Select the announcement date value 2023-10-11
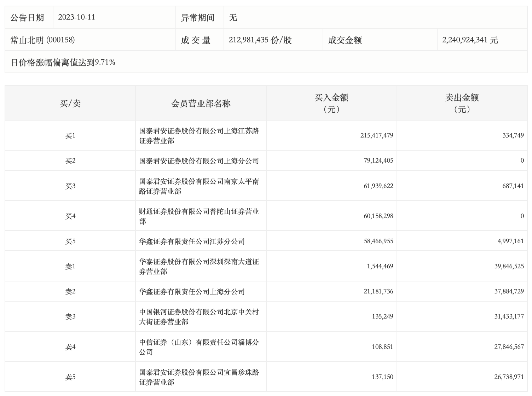Viewport: 532px width, 396px height. pyautogui.click(x=76, y=17)
